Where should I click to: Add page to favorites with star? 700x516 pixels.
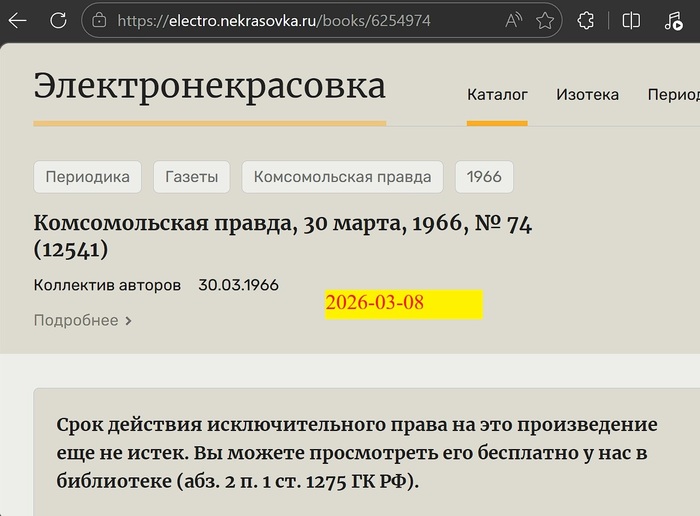[x=545, y=20]
